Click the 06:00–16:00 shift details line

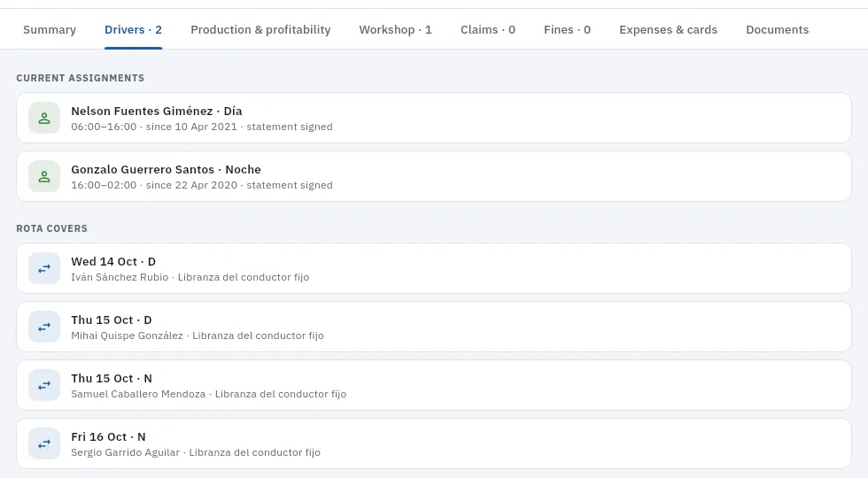pos(202,127)
